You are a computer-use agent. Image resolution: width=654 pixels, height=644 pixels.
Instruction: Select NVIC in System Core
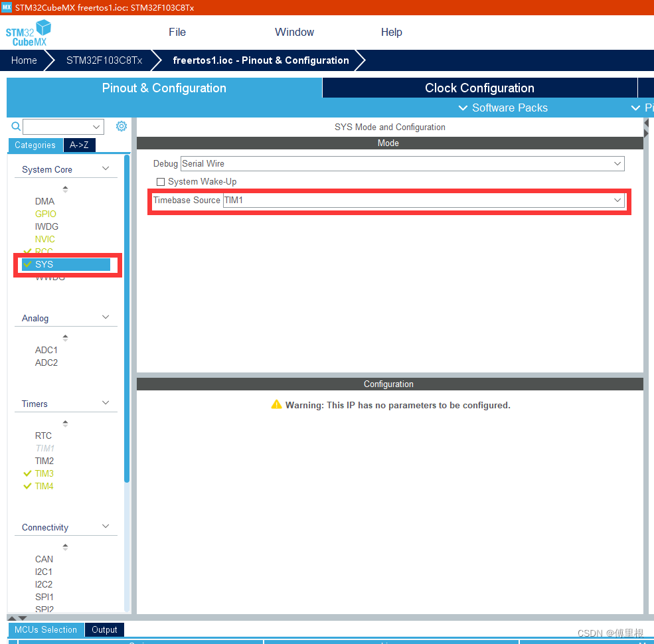[44, 240]
